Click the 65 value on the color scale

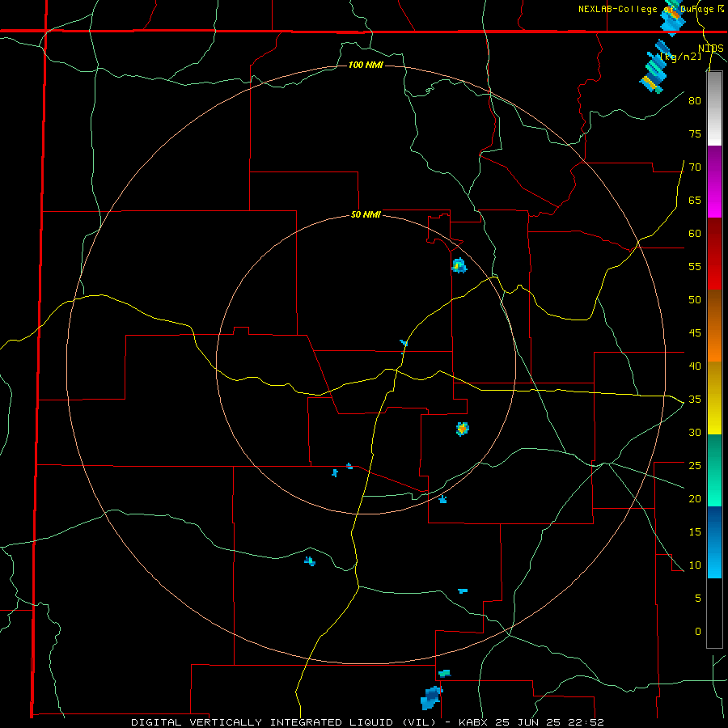coord(695,200)
